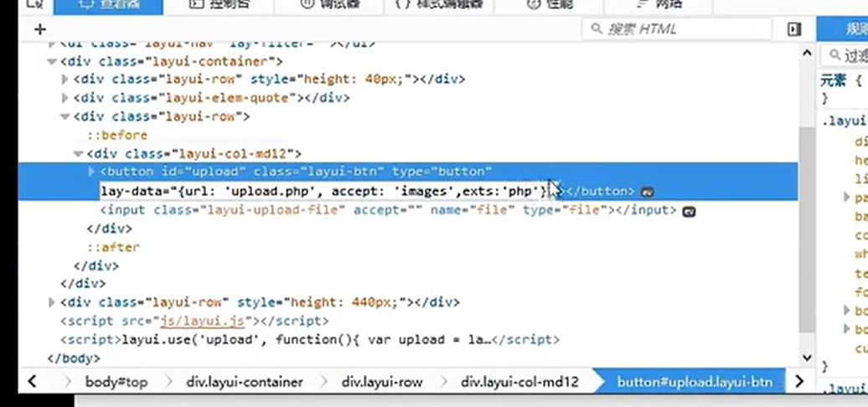
Task: Select the inline layui.use('upload') script row
Action: click(x=310, y=339)
